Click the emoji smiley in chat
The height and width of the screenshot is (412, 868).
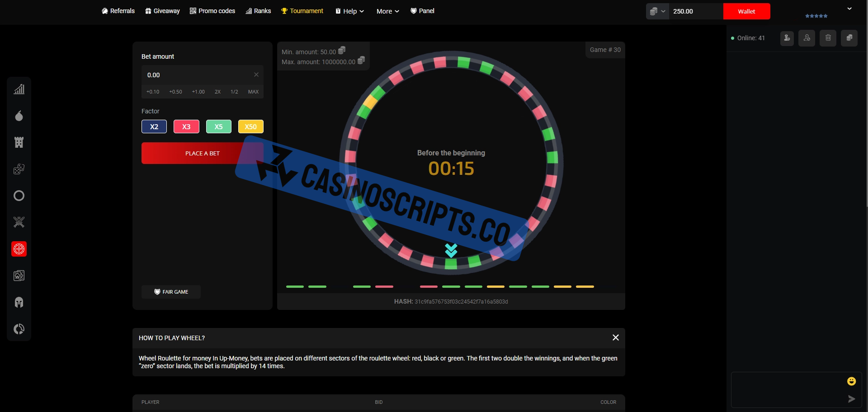coord(851,381)
